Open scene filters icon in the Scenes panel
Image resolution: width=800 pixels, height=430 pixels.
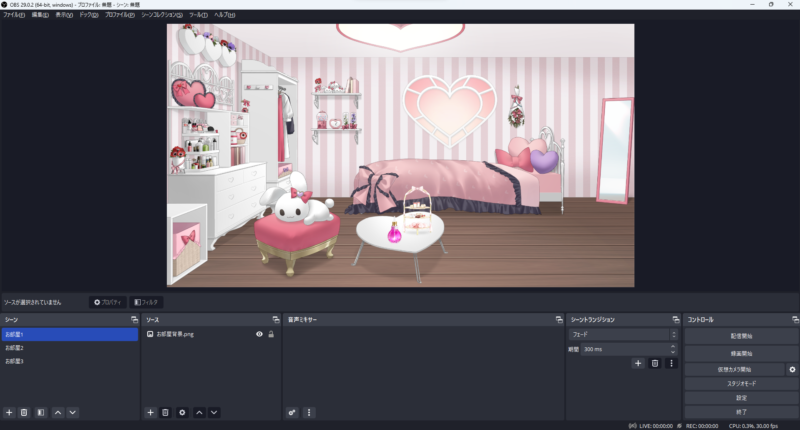(40, 412)
